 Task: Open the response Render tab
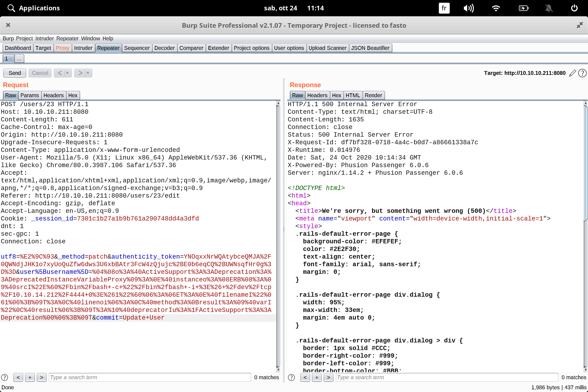[373, 95]
